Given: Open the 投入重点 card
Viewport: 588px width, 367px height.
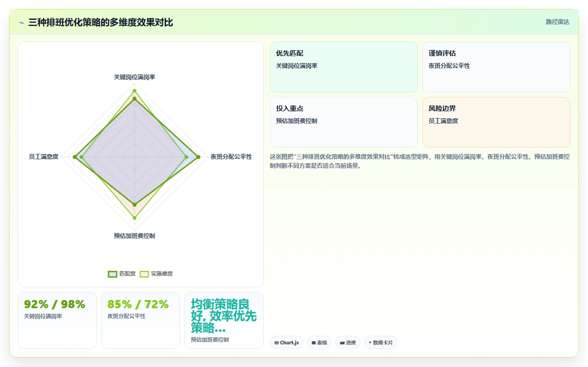Looking at the screenshot, I should pos(344,122).
